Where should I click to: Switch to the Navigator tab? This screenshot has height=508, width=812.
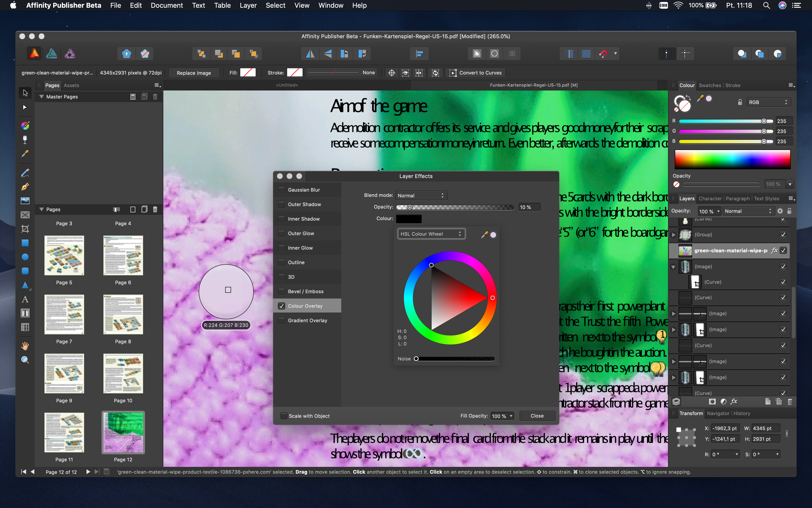coord(718,413)
